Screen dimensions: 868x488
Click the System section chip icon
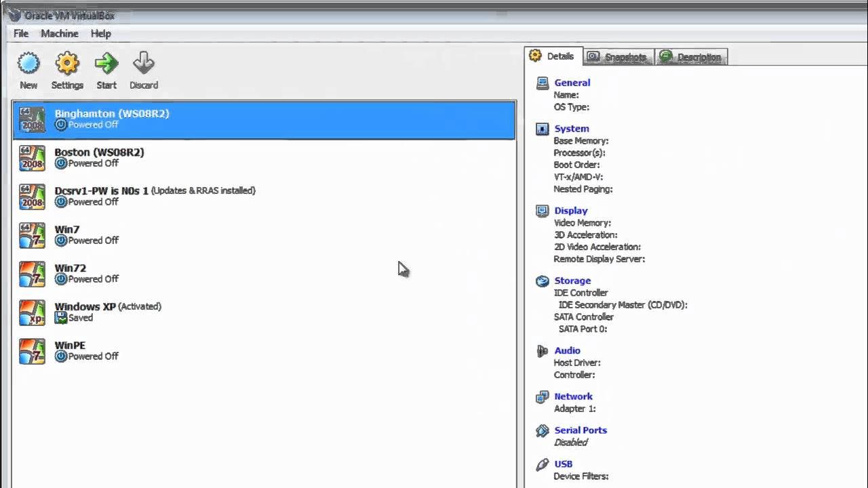[542, 129]
